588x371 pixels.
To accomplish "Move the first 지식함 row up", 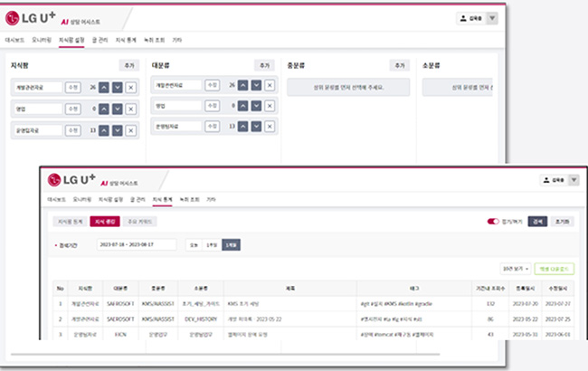I will click(103, 86).
